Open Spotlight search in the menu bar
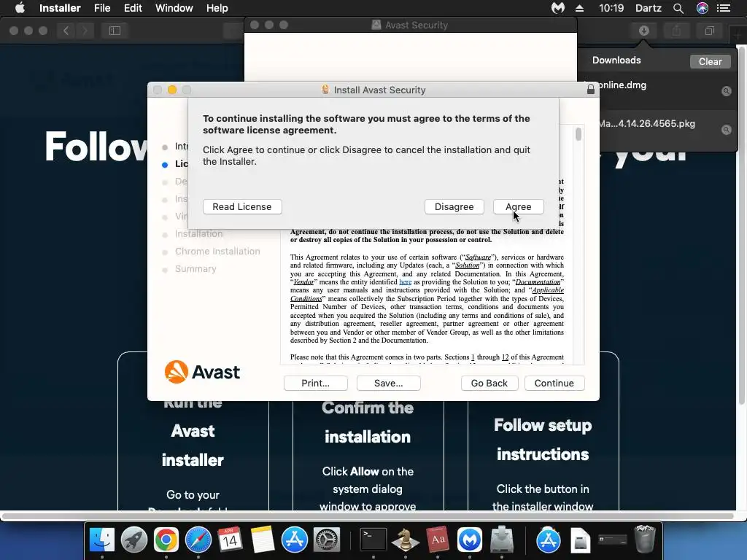Image resolution: width=747 pixels, height=560 pixels. [678, 8]
